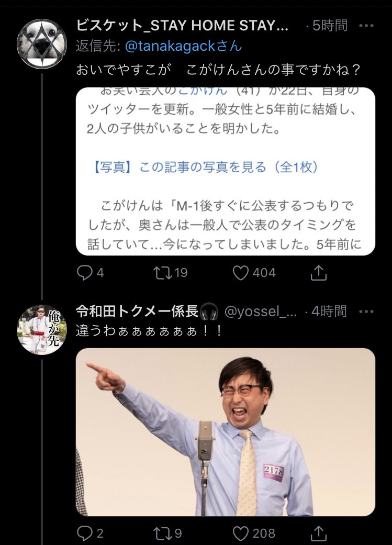Open the article screenshot image attachment
This screenshot has height=545, width=392.
click(x=226, y=171)
